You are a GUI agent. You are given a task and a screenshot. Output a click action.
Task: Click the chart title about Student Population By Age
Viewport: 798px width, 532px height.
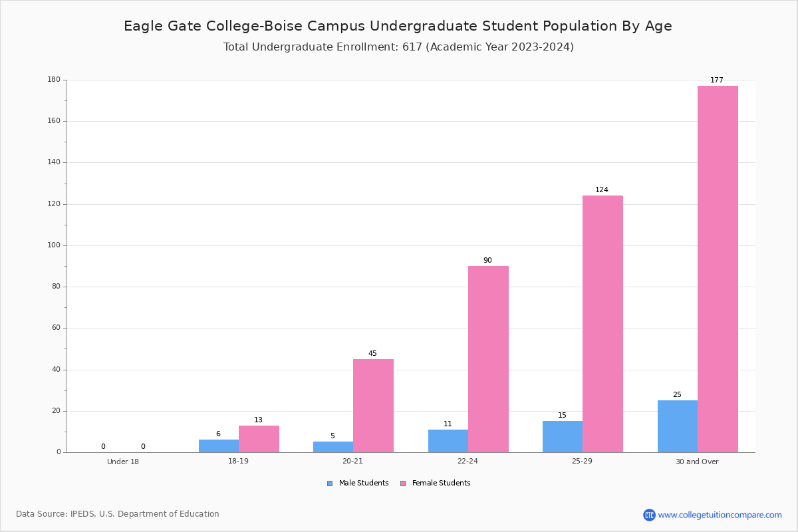[x=398, y=26]
